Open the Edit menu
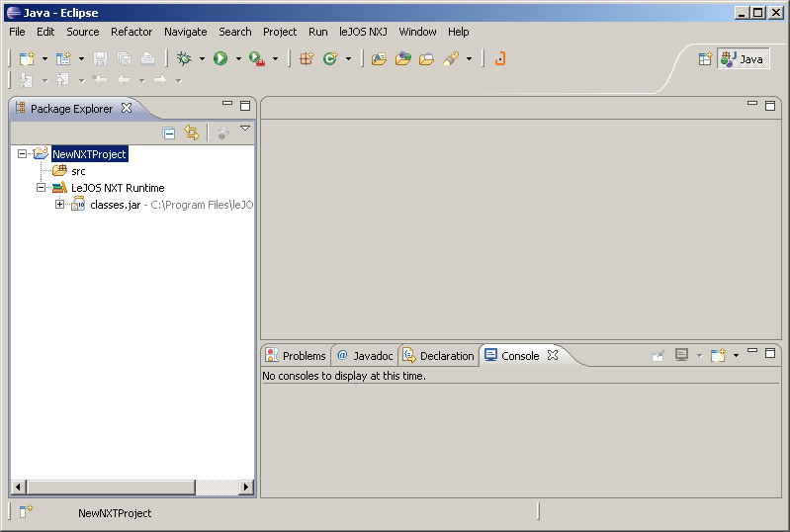The image size is (790, 532). click(45, 32)
